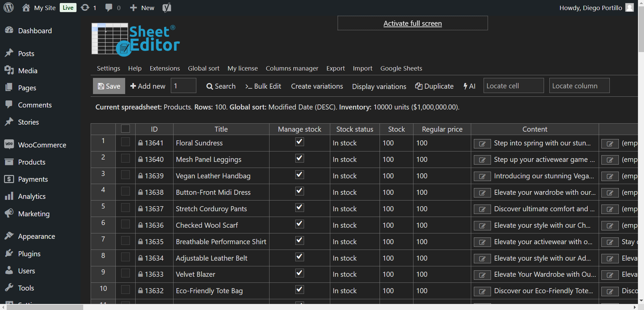Click edit content icon for Velvet Blazer

(x=482, y=275)
